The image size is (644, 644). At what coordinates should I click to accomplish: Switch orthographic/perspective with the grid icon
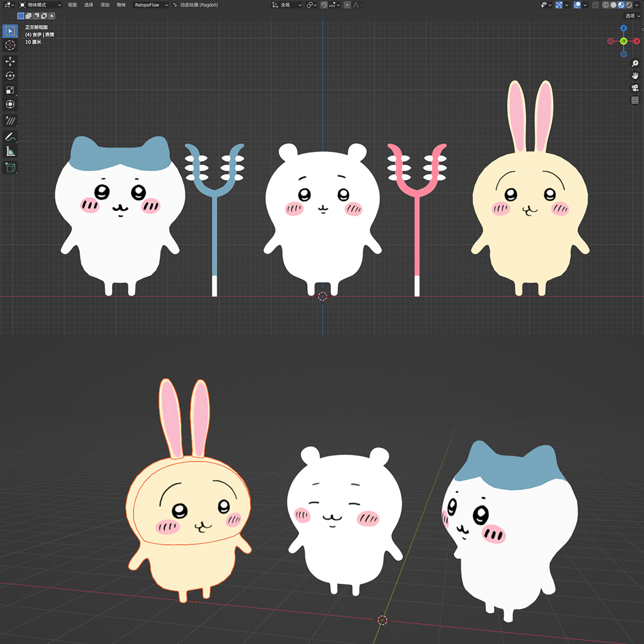pyautogui.click(x=635, y=100)
